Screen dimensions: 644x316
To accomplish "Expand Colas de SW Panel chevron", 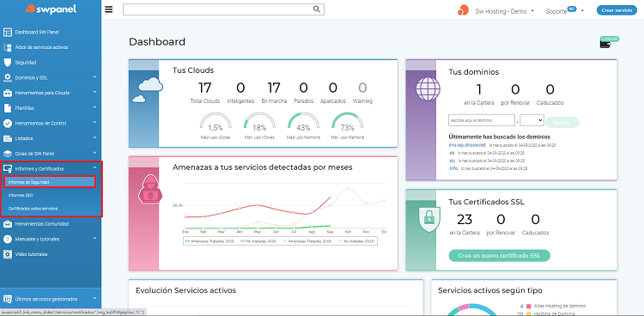I will (94, 153).
